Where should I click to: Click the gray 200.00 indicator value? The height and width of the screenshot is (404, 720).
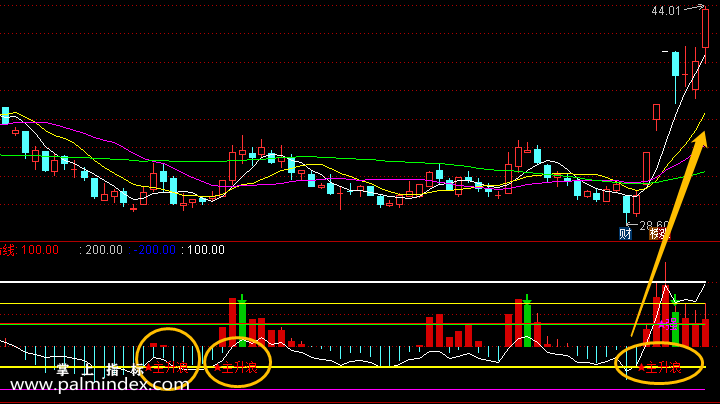(104, 250)
